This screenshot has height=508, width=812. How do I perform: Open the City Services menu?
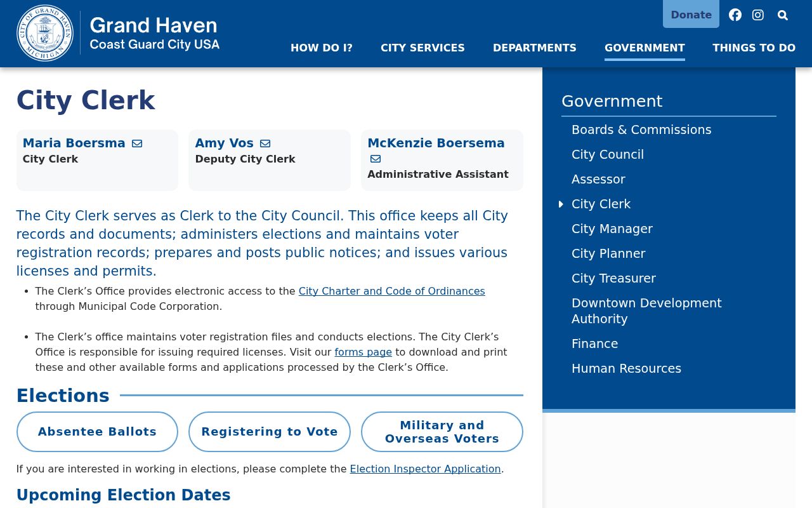422,48
